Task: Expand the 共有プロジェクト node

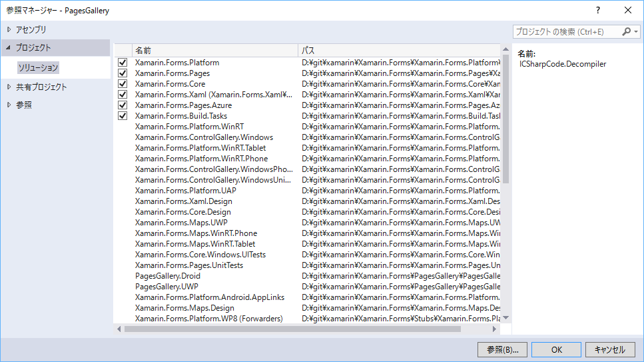Action: [x=9, y=87]
